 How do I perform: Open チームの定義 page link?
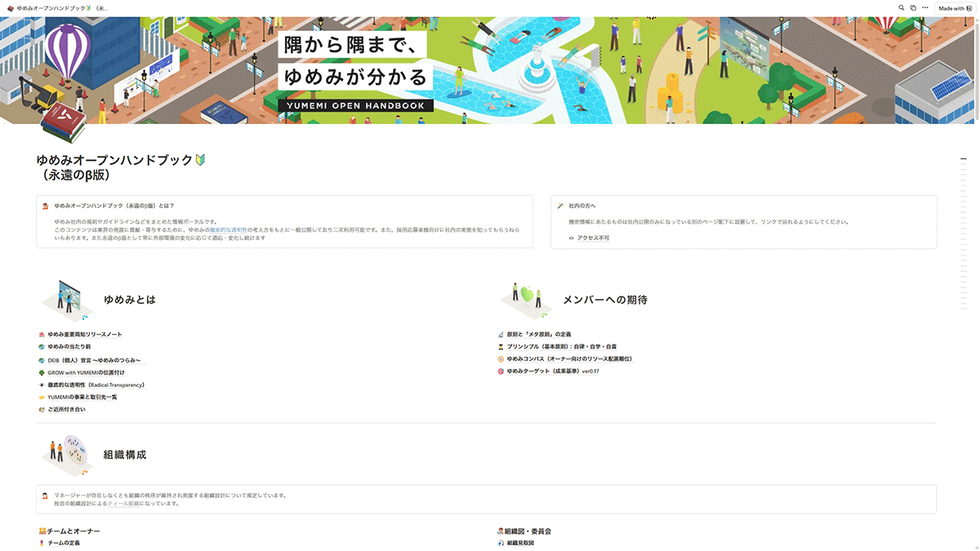pos(64,543)
